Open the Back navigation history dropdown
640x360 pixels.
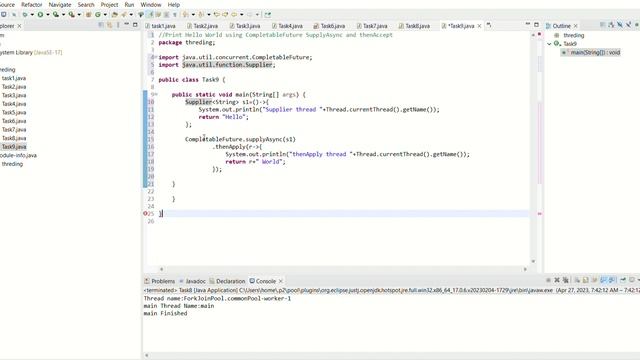(x=242, y=15)
